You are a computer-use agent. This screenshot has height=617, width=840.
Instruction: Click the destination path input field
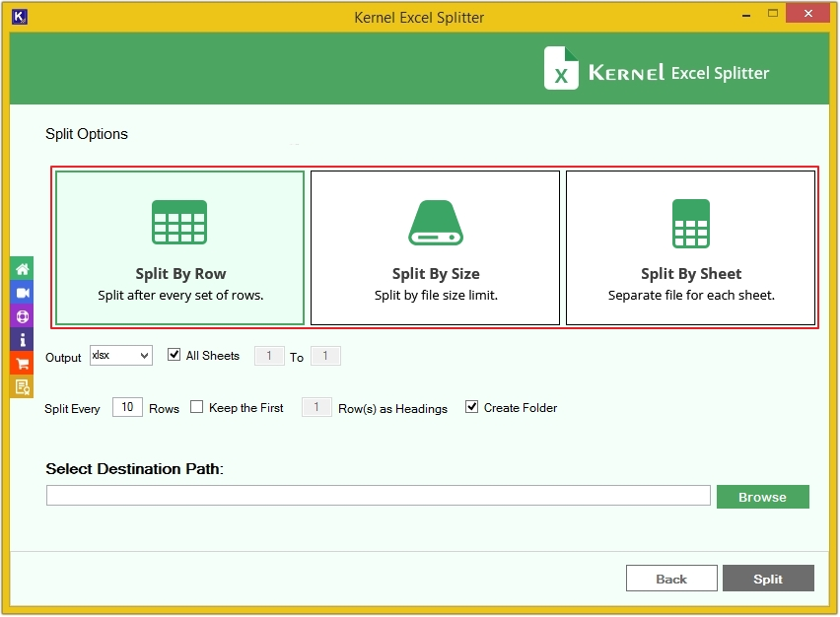click(378, 495)
